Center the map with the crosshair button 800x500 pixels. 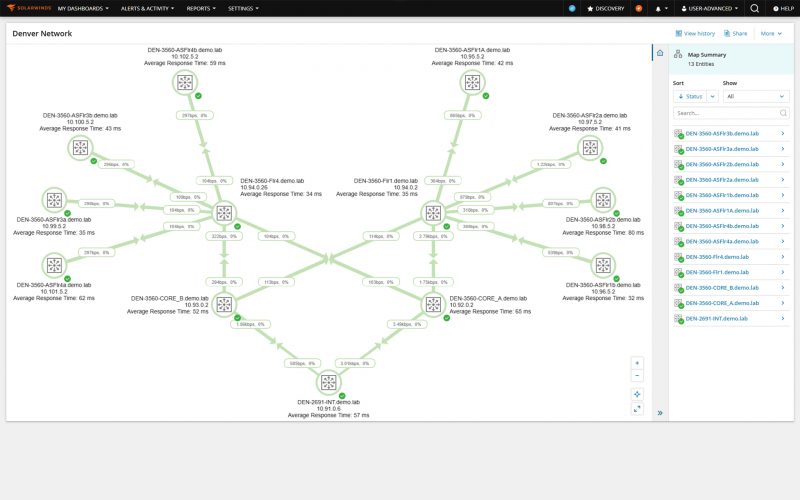[x=637, y=394]
